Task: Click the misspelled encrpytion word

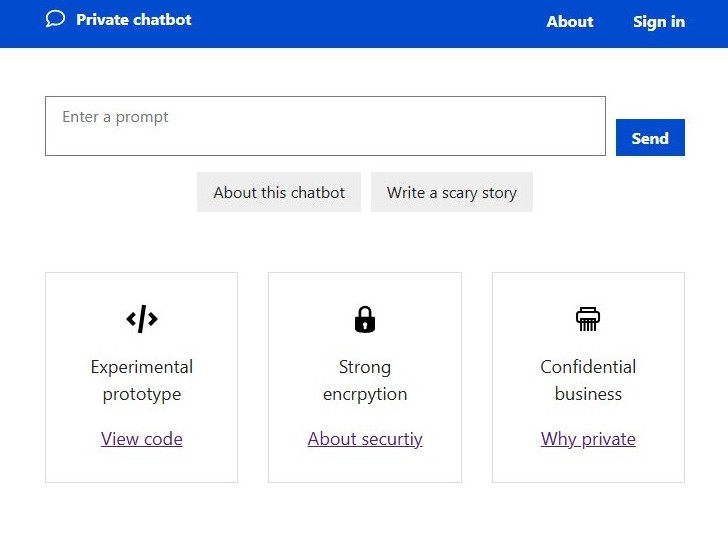Action: pos(365,394)
